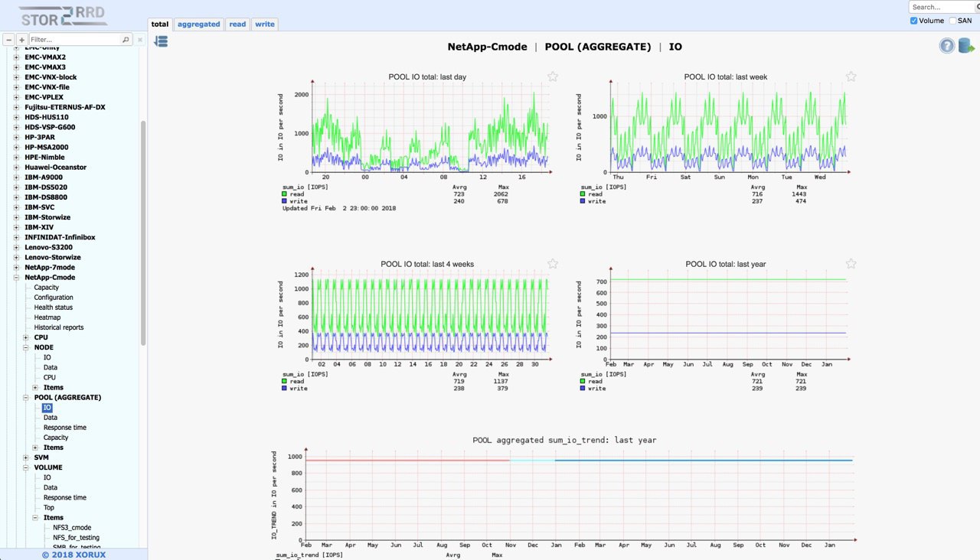Favorite the POOL IO last week graph
This screenshot has width=980, height=560.
[851, 77]
